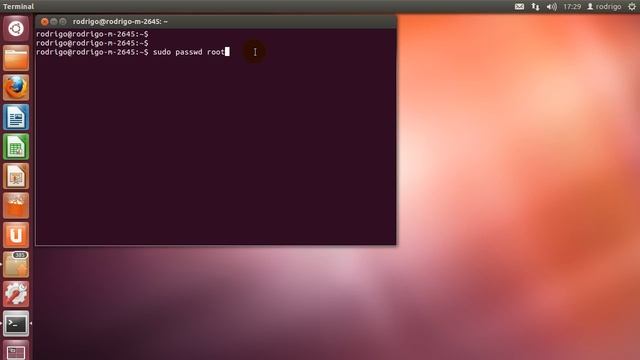The width and height of the screenshot is (640, 360).
Task: Click the first empty prompt line
Action: tap(92, 34)
